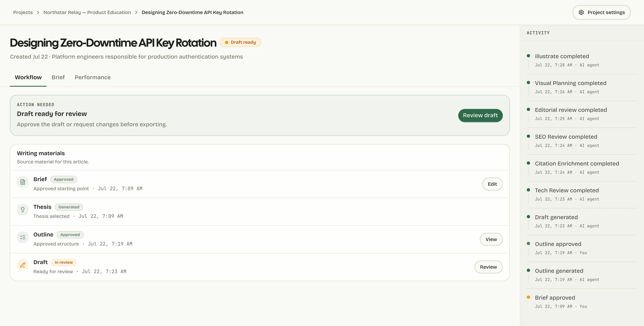Open the Performance tab
Image resolution: width=644 pixels, height=326 pixels.
[x=93, y=77]
